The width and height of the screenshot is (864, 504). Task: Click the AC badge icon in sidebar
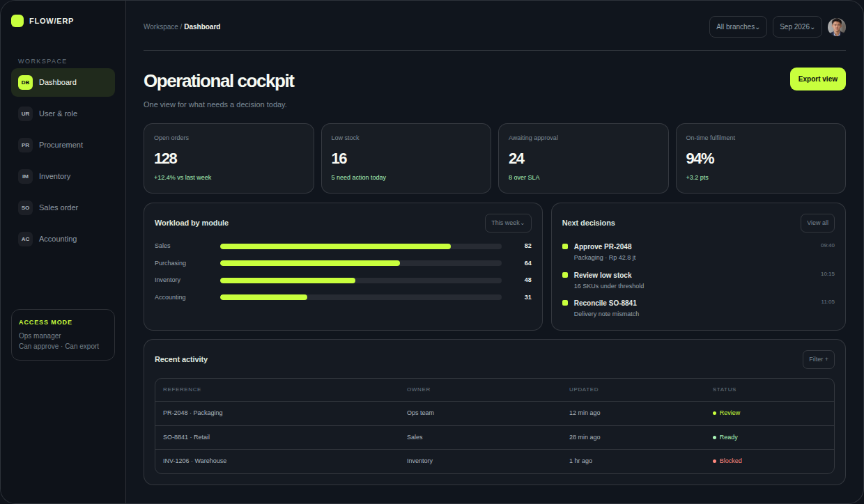25,239
